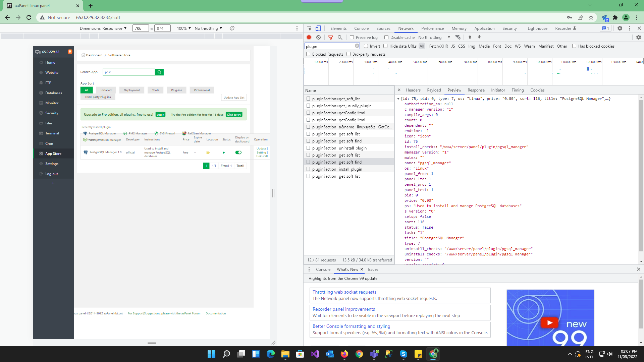644x362 pixels.
Task: Click the inspect element picker icon
Action: pos(309,28)
